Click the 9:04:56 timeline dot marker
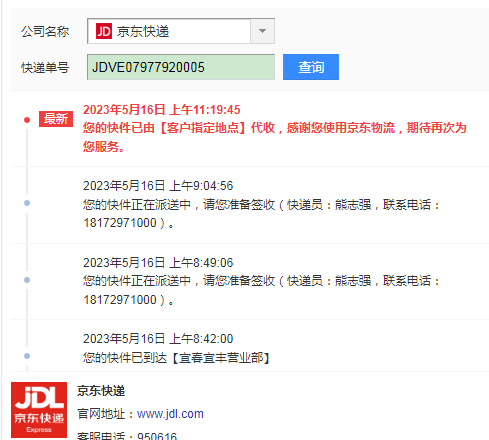Viewport: 489px width, 440px height. 27,203
